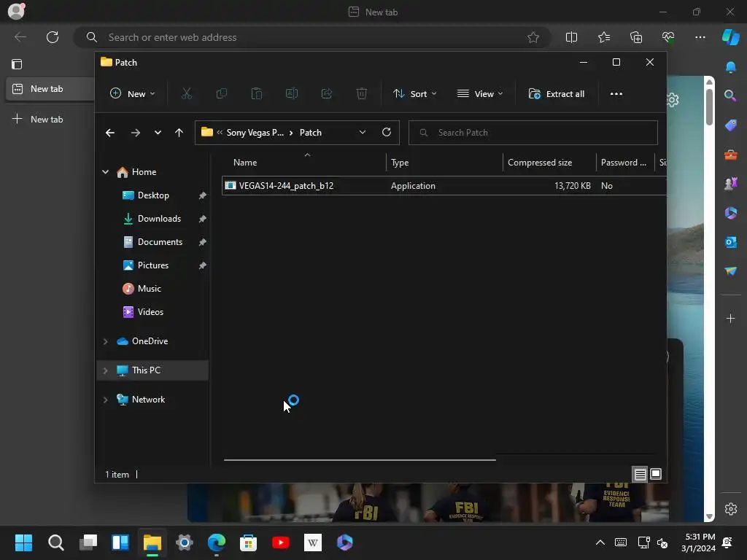Image resolution: width=747 pixels, height=560 pixels.
Task: Expand the This PC tree node
Action: 105,370
